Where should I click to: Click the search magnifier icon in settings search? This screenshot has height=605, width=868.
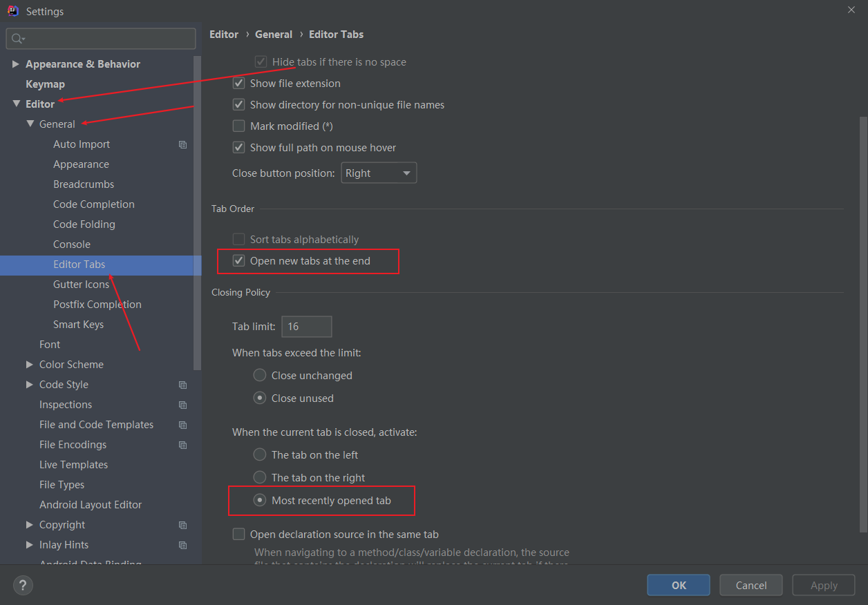tap(18, 39)
